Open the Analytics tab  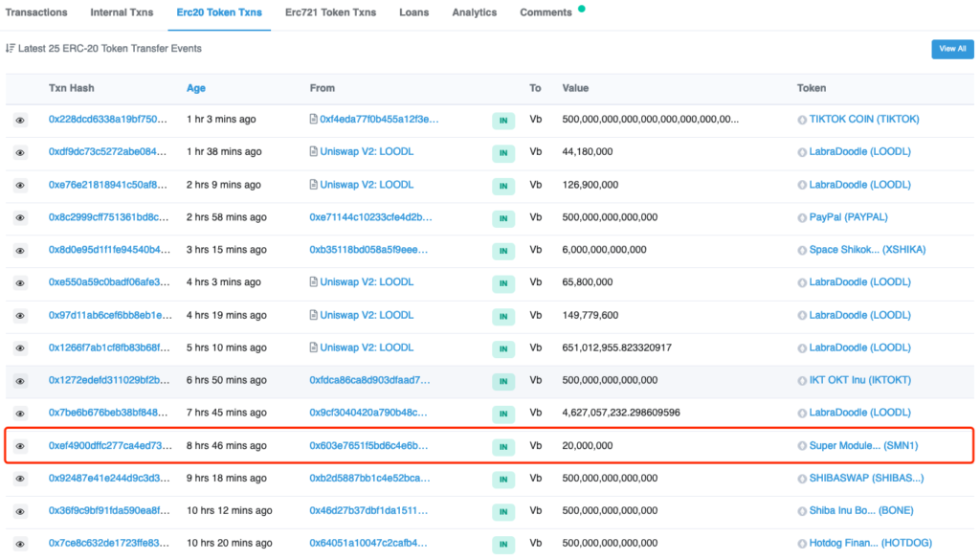[475, 12]
